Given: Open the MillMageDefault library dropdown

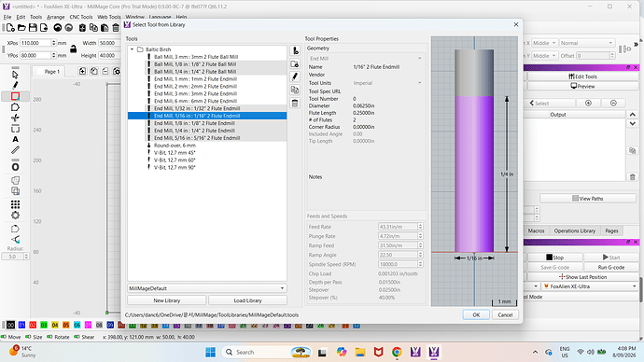Looking at the screenshot, I should (x=207, y=288).
